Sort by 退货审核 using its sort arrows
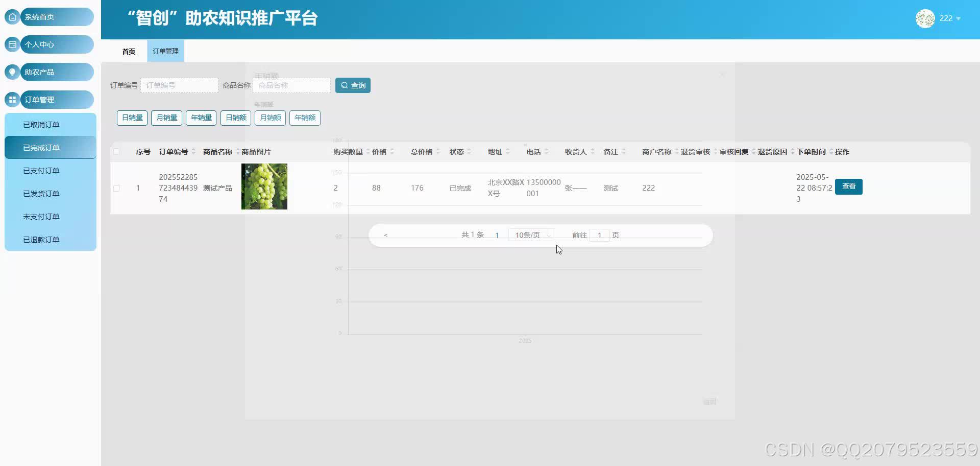 pyautogui.click(x=716, y=152)
